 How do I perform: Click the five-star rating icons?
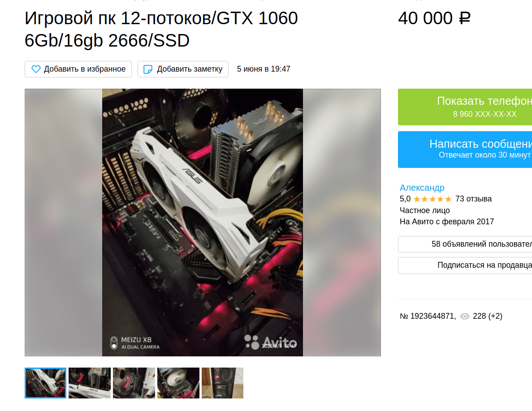(433, 199)
